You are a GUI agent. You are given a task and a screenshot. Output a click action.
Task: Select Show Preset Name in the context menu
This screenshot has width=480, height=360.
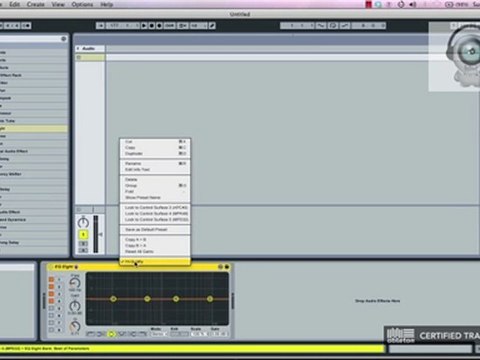pos(155,198)
